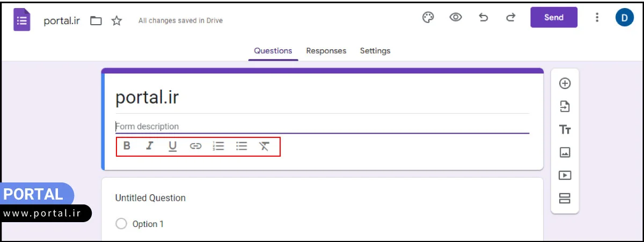Open the more options menu

coord(597,17)
